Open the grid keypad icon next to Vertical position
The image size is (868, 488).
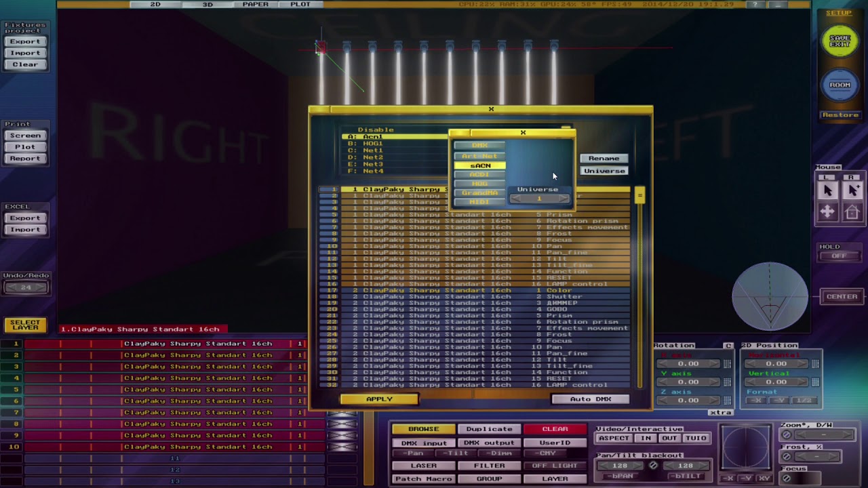tap(815, 382)
